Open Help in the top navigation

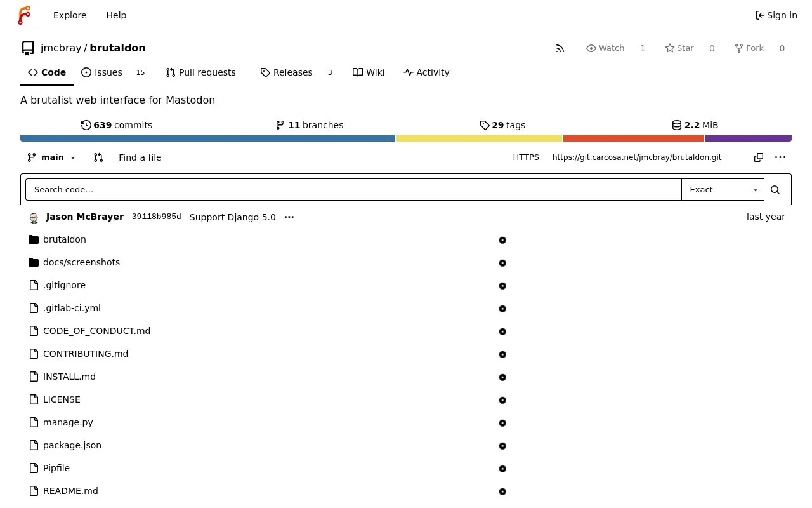[116, 15]
